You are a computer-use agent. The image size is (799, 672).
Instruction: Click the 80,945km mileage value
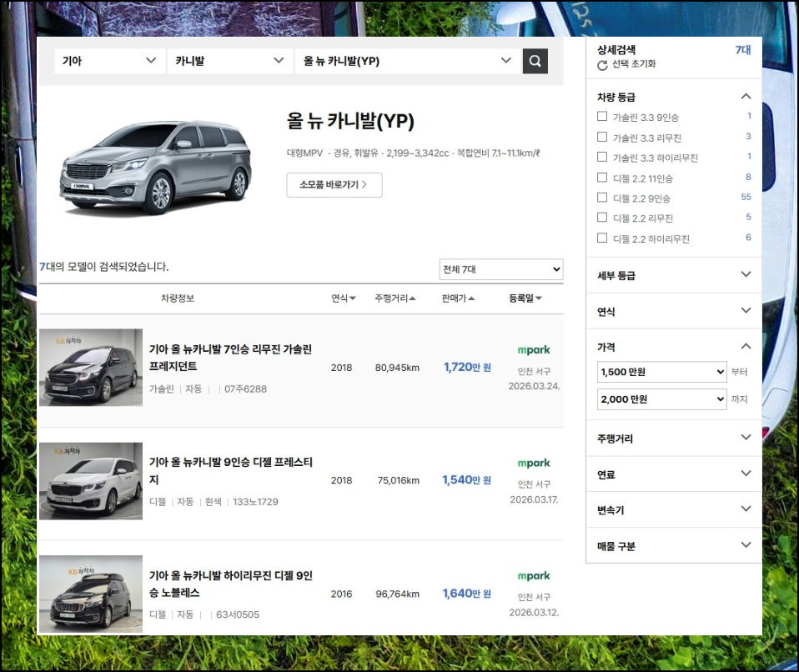point(398,368)
